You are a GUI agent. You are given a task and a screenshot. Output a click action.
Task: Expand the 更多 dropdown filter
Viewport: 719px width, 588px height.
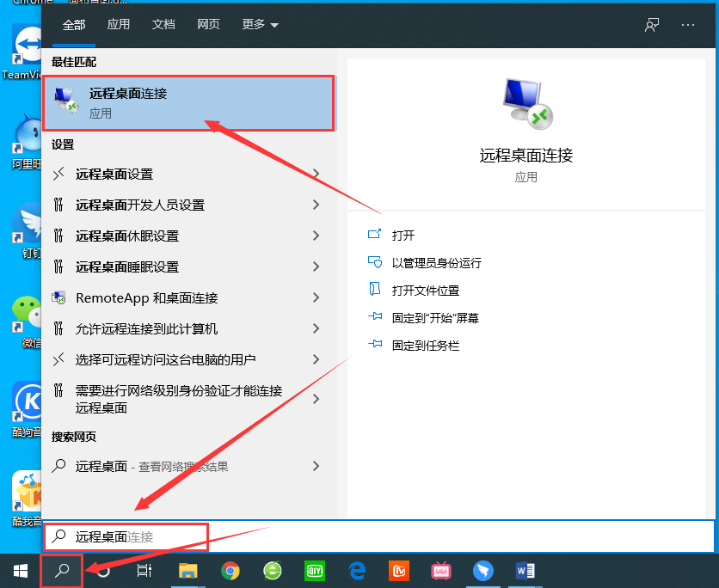click(x=260, y=25)
